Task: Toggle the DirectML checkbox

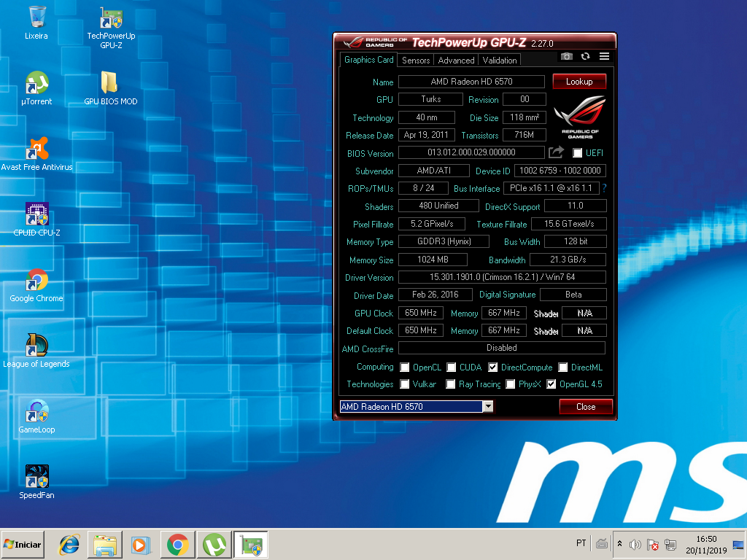Action: [x=563, y=367]
